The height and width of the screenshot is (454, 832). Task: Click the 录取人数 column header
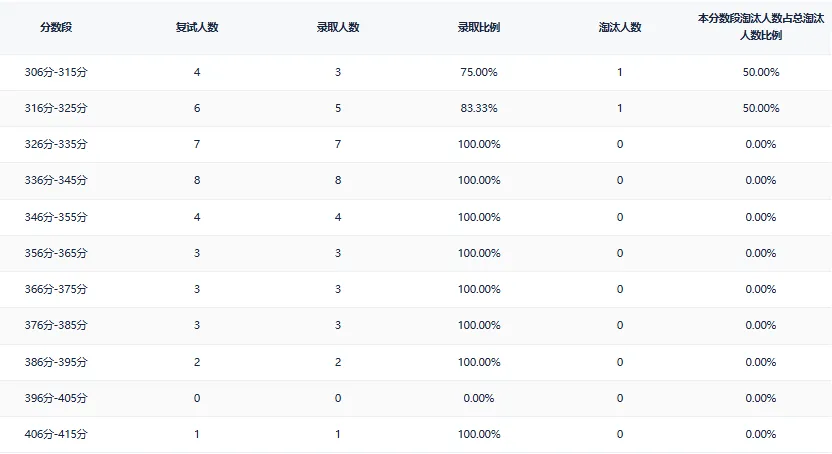[x=338, y=27]
